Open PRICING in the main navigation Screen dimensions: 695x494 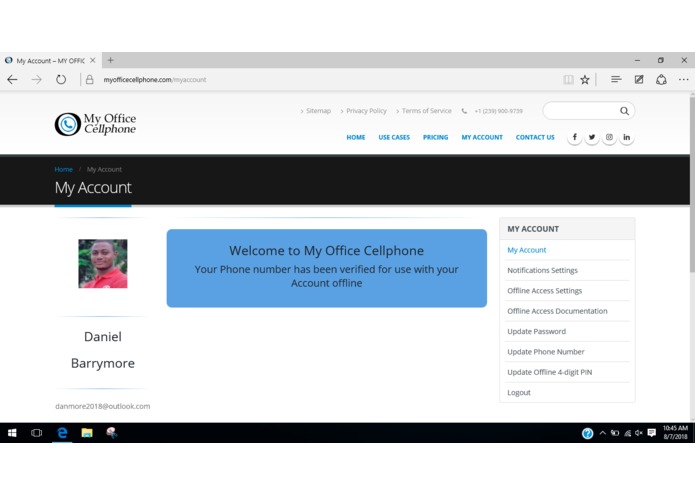(435, 137)
